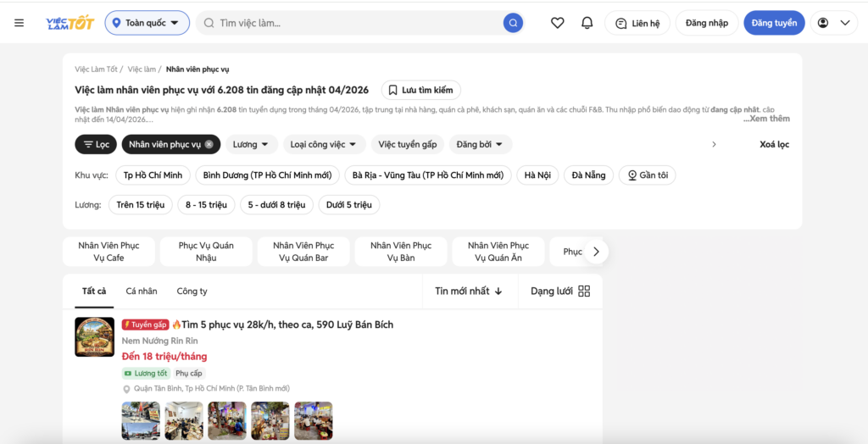This screenshot has height=444, width=868.
Task: Open the user account avatar dropdown
Action: tap(834, 23)
